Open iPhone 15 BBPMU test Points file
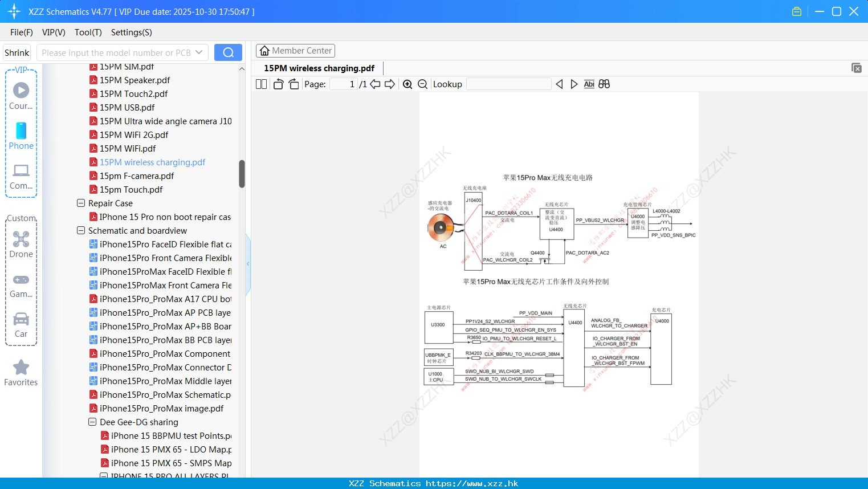Screen dimensions: 868x489 (166, 436)
